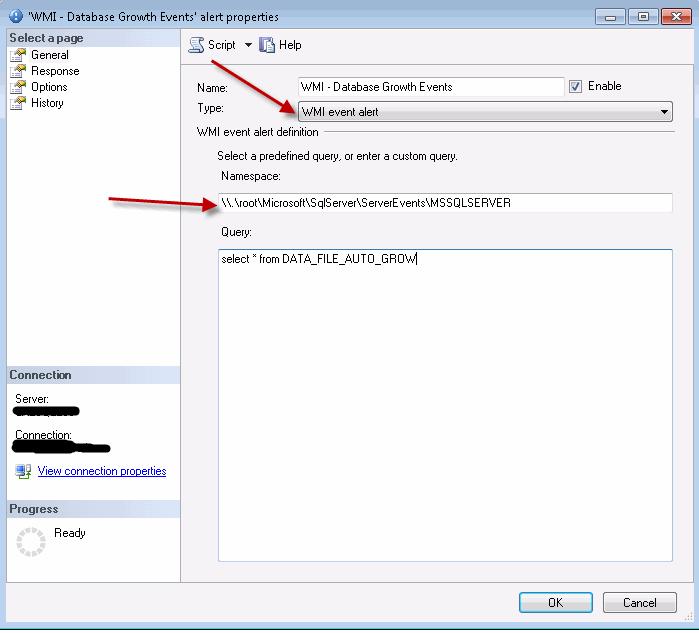Open the History page

pos(47,103)
